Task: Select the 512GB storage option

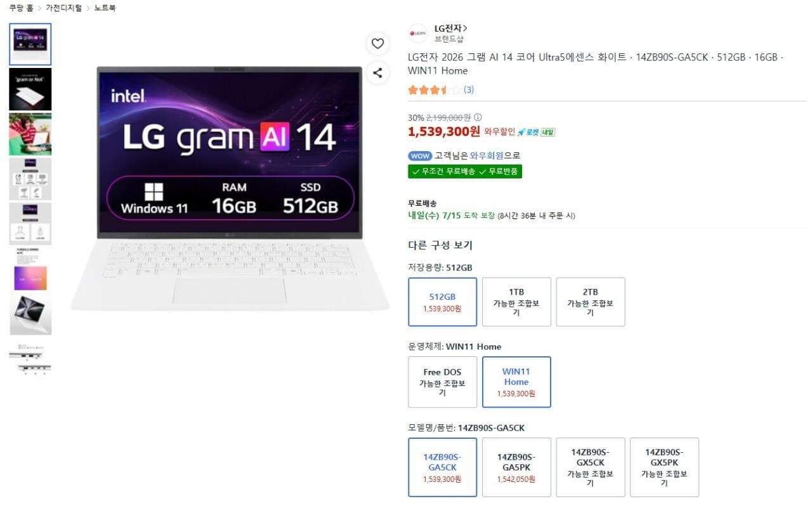Action: (442, 302)
